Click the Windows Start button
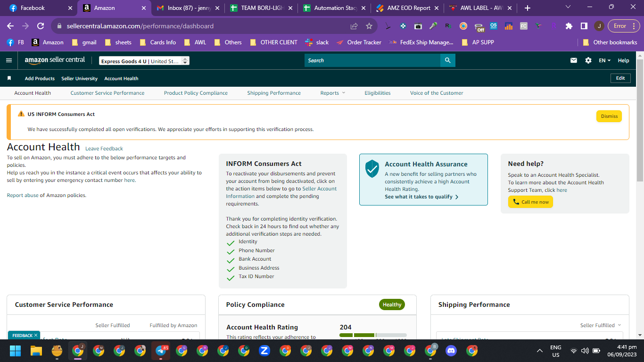644x362 pixels. click(16, 351)
